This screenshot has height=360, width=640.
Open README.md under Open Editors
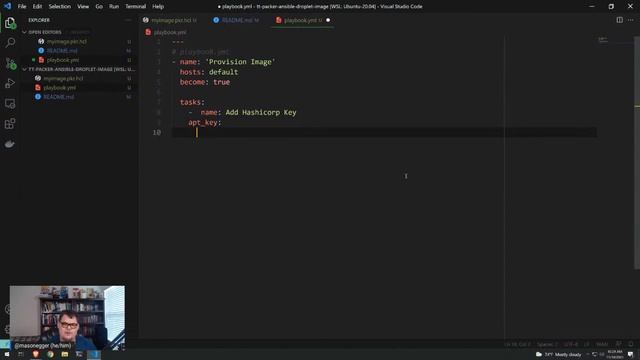coord(62,51)
